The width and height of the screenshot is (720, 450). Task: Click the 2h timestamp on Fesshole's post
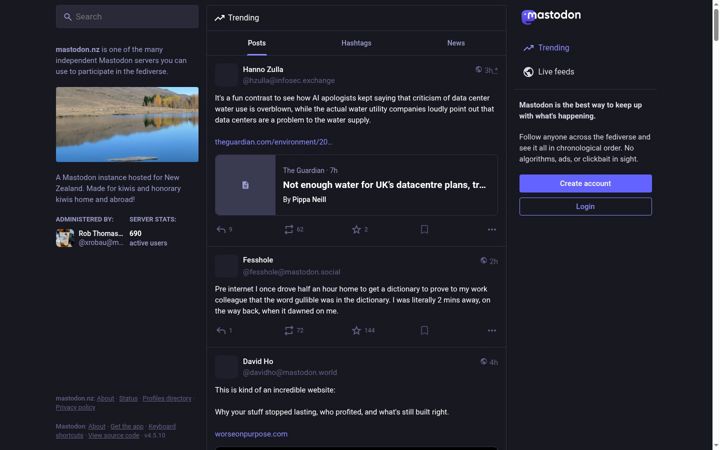tap(494, 261)
